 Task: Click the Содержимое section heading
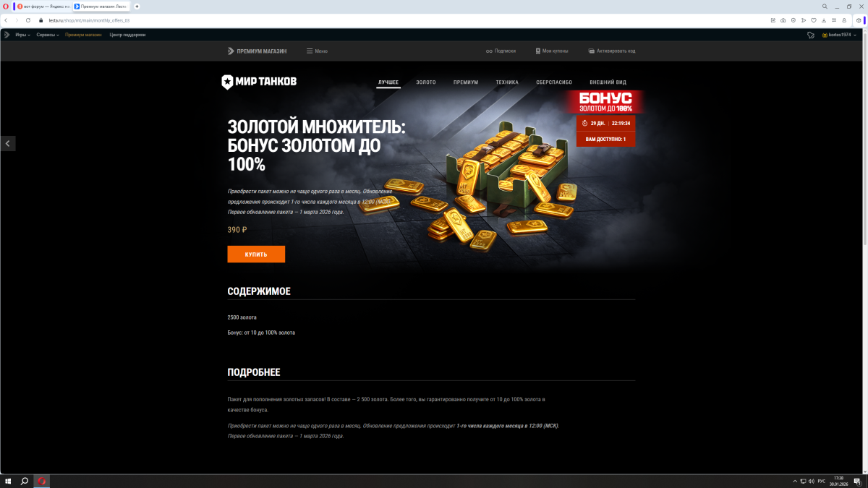259,291
